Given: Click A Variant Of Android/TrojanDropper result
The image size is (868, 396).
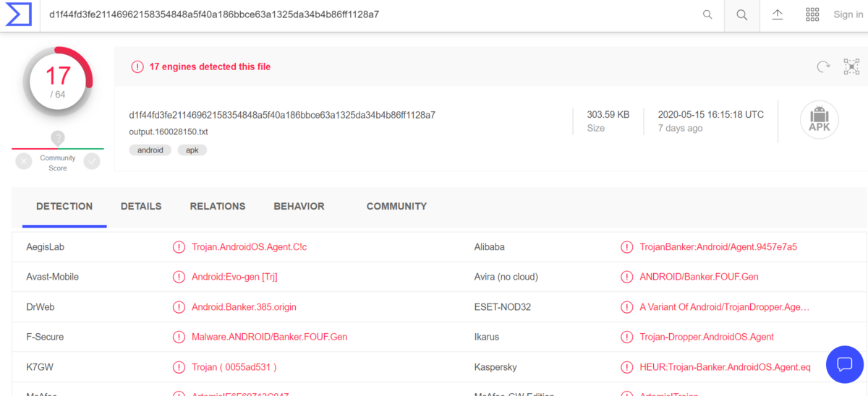Looking at the screenshot, I should 725,307.
